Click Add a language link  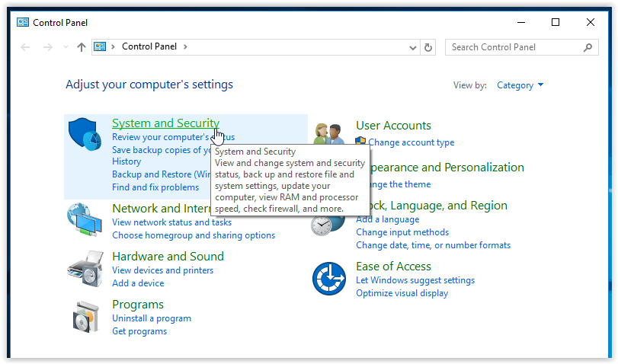[x=387, y=219]
